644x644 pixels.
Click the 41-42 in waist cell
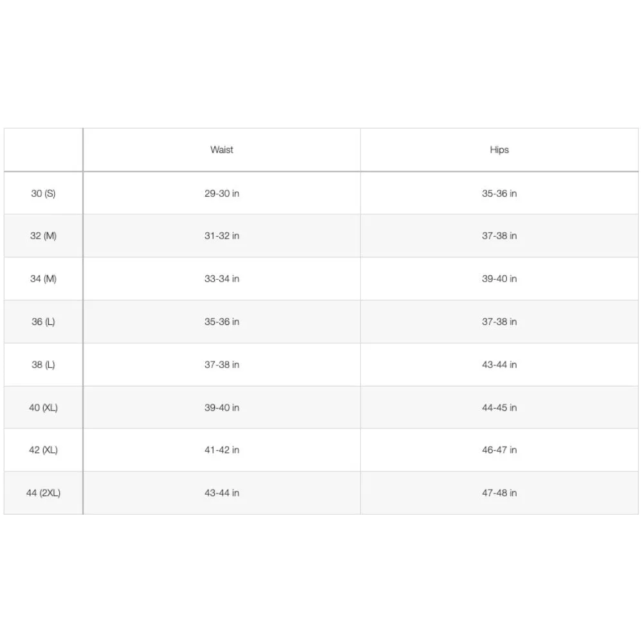(221, 450)
